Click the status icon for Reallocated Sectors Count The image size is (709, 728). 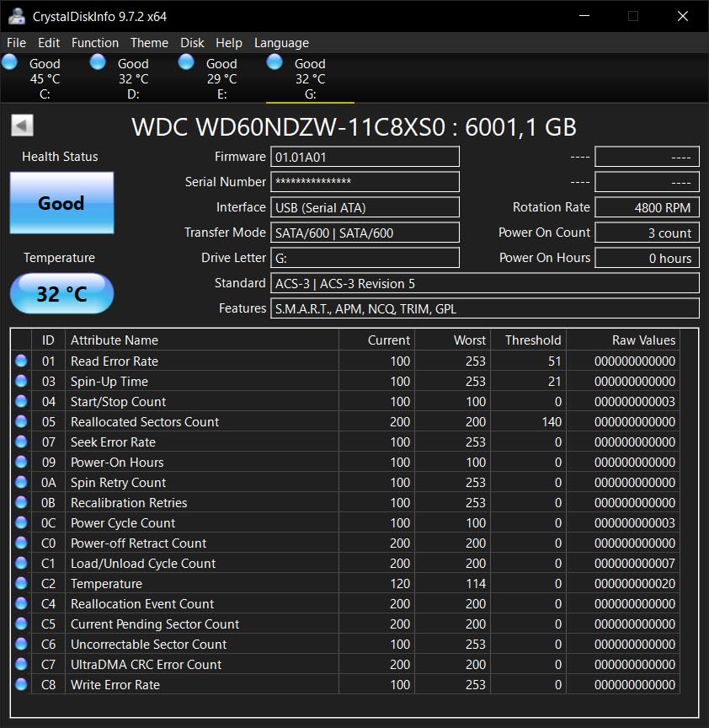[21, 421]
